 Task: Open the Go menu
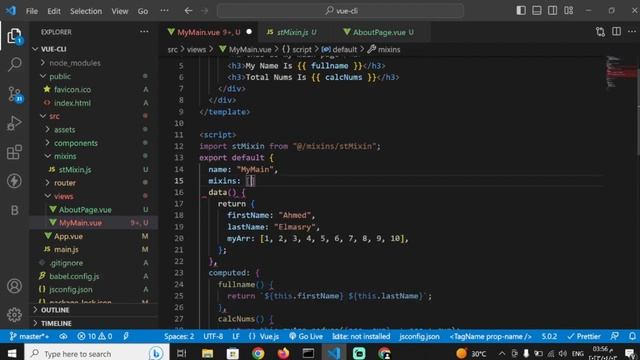(x=143, y=11)
